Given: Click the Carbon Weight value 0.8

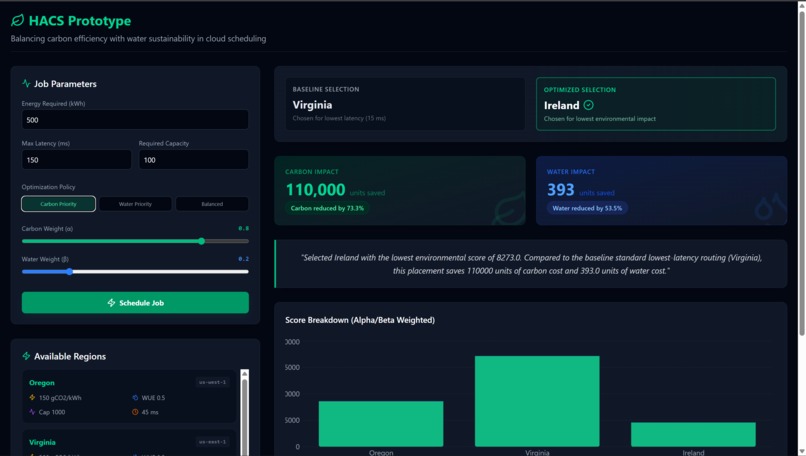Looking at the screenshot, I should (x=243, y=228).
